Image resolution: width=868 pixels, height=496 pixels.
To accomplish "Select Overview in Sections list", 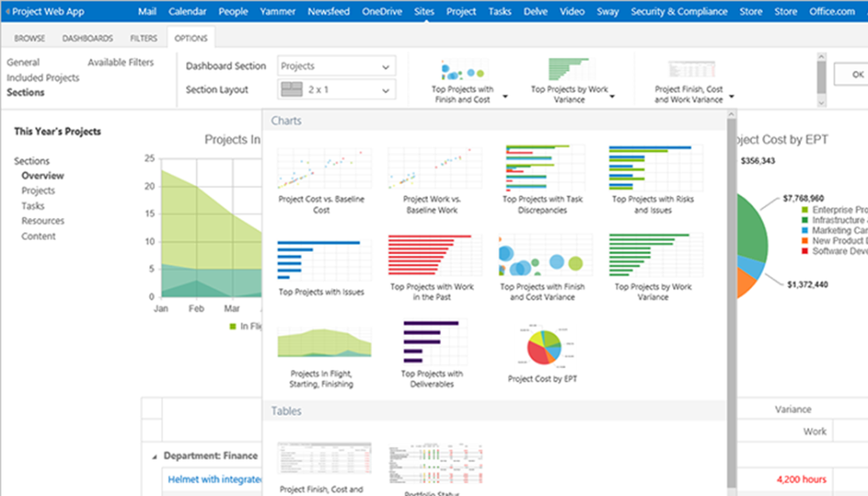I will [42, 176].
